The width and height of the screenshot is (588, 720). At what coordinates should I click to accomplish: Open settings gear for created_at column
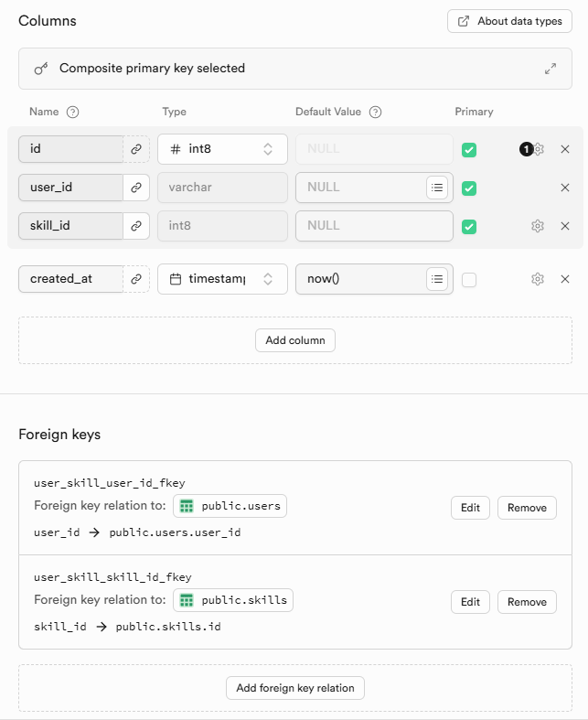(x=538, y=279)
